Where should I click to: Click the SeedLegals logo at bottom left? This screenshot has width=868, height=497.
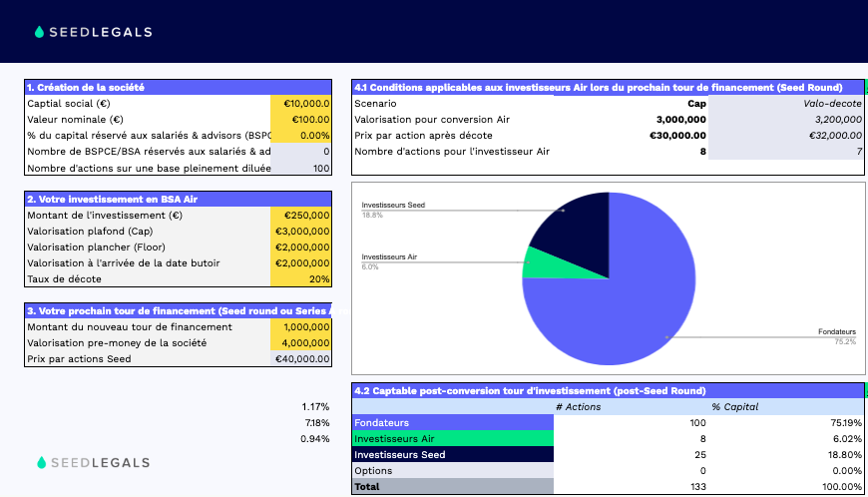pyautogui.click(x=93, y=462)
